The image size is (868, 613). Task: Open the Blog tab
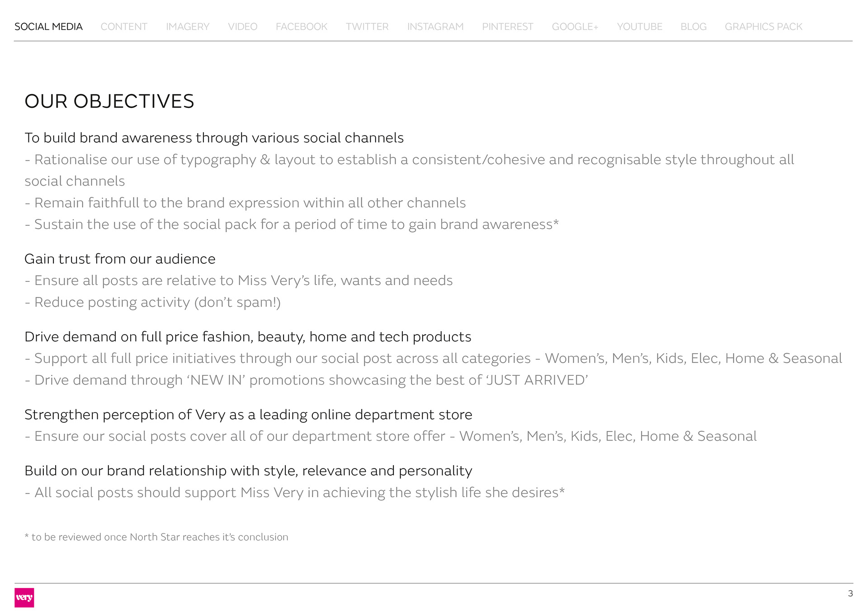click(693, 27)
